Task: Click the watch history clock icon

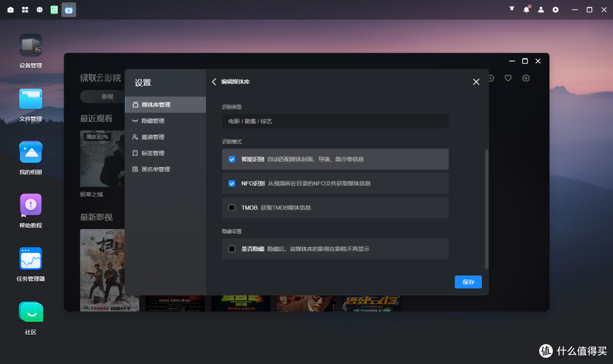Action: (x=491, y=78)
